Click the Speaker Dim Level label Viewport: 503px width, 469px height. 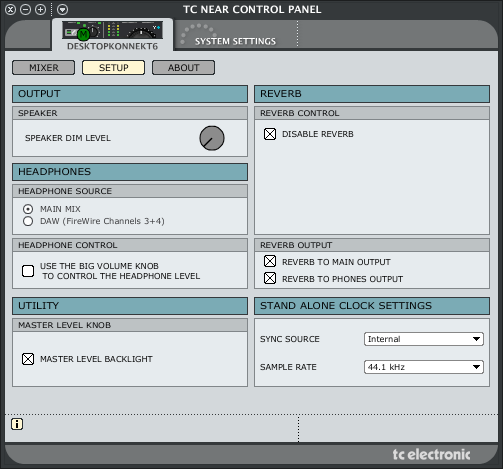click(68, 138)
